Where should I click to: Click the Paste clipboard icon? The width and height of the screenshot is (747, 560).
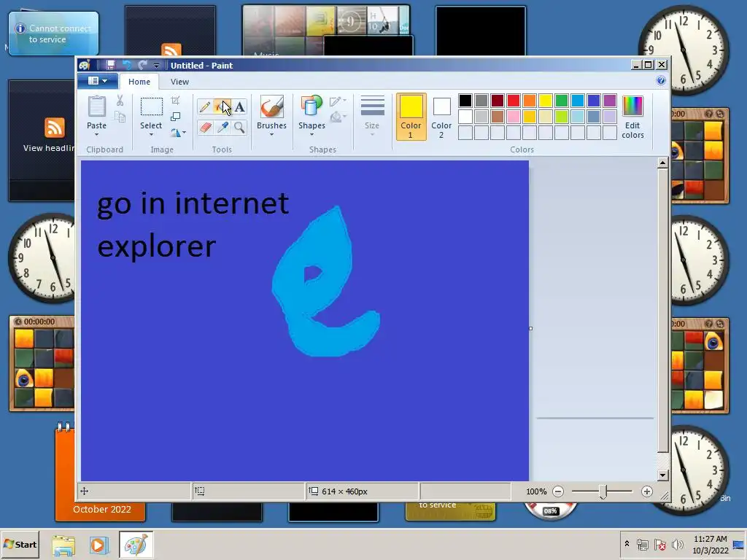click(x=97, y=106)
